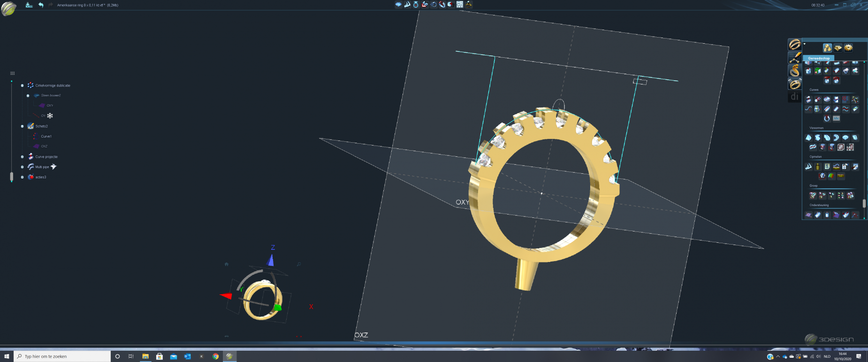
Task: Collapse the Cirkelvormige dublicatie node
Action: tap(22, 85)
